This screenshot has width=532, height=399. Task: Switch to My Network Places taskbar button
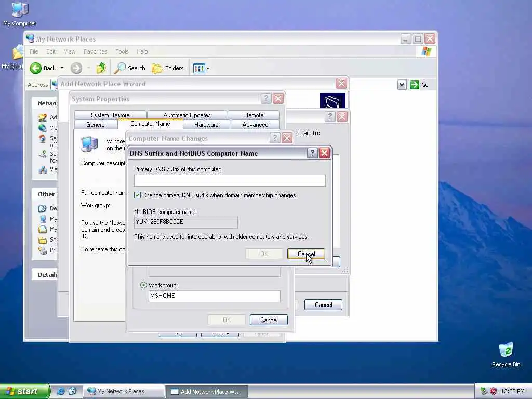click(x=124, y=392)
